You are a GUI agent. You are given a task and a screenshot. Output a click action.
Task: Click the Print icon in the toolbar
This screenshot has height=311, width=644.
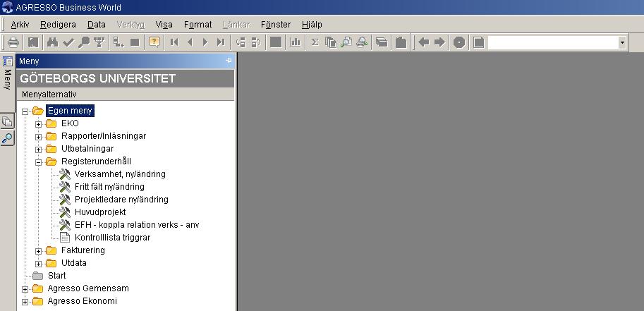(x=13, y=42)
